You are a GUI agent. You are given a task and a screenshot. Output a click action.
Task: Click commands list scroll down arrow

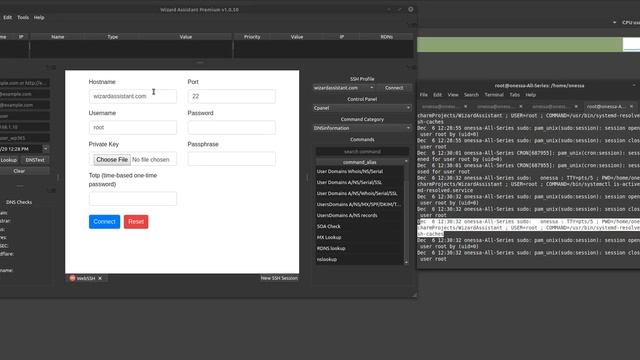point(406,262)
